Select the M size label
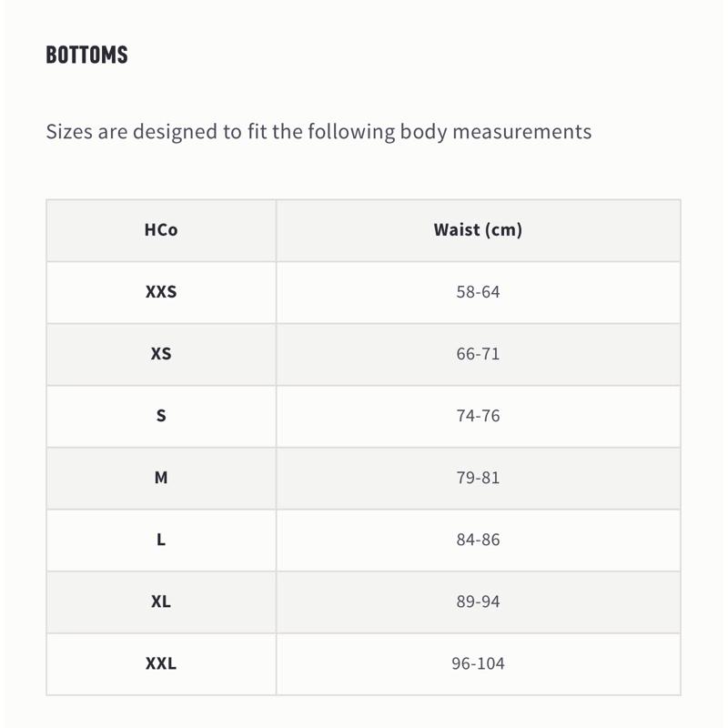The height and width of the screenshot is (728, 728). (x=161, y=478)
